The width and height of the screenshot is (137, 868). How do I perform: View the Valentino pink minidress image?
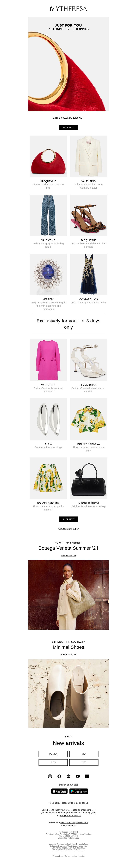point(48,360)
